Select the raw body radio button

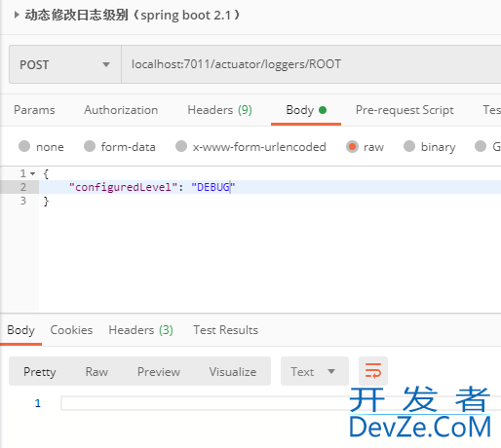click(352, 146)
